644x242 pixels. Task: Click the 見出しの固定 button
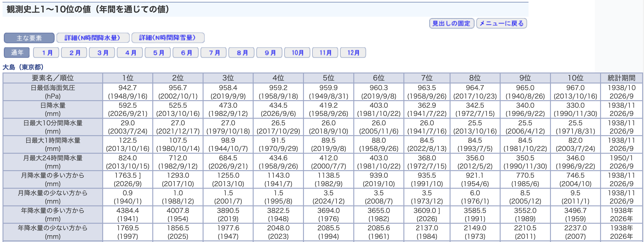pos(451,24)
